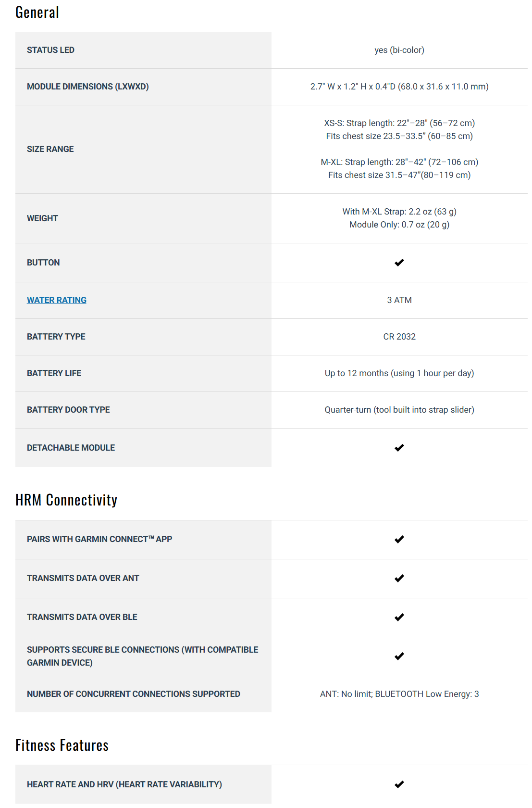
Task: Click the 3 ATM water rating value
Action: [399, 300]
